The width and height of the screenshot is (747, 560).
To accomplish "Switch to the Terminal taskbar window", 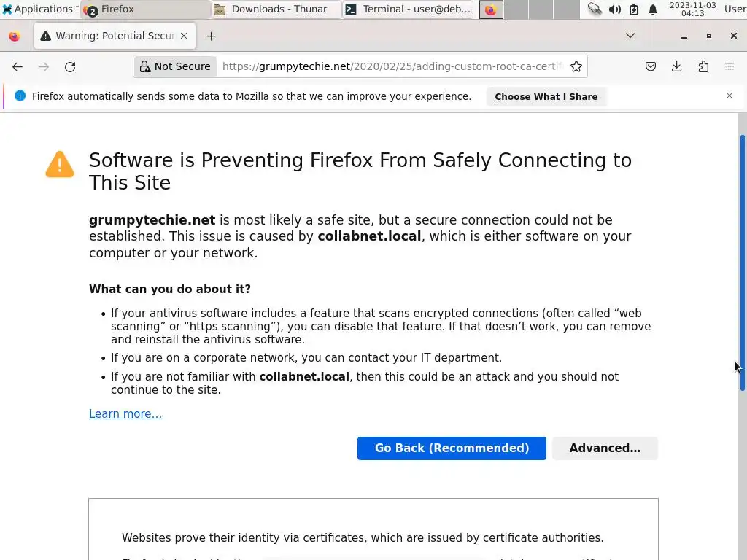I will (x=409, y=9).
